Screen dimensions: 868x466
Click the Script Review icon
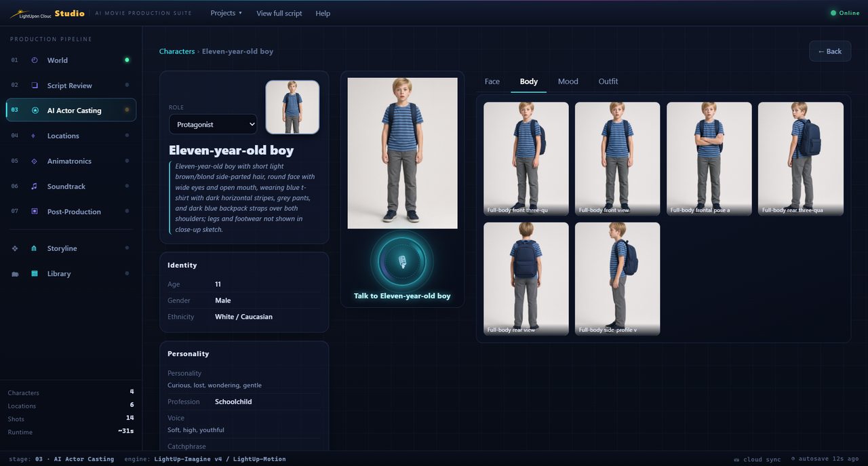click(x=35, y=85)
